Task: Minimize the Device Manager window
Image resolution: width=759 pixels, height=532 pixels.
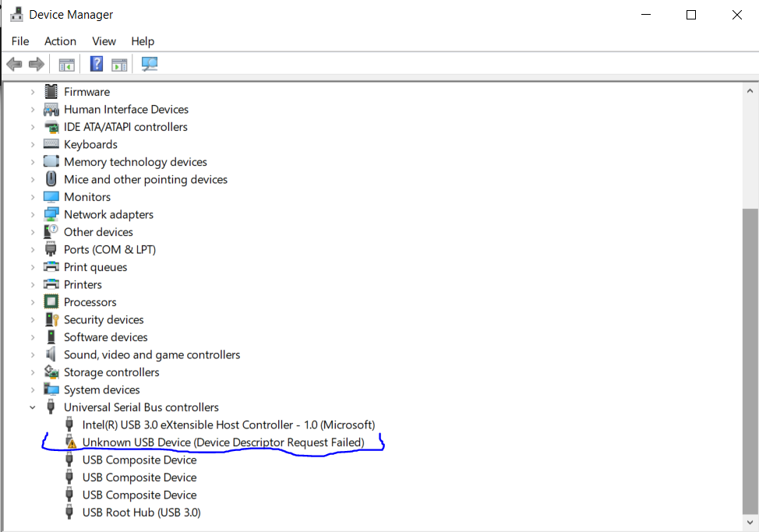Action: pos(646,15)
